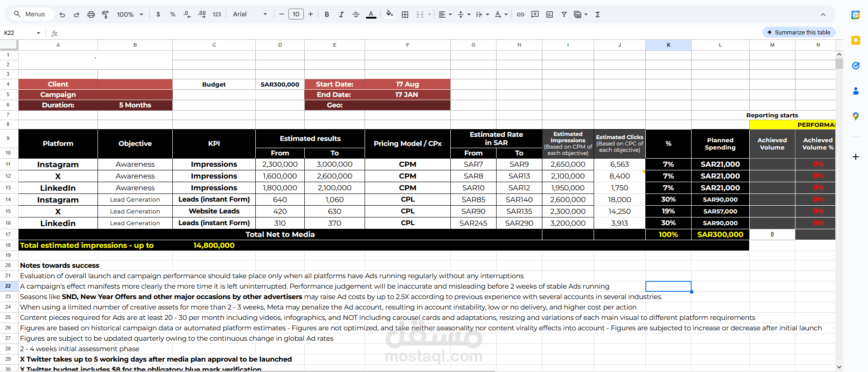This screenshot has width=868, height=372.
Task: Click the vertical scrollbar thumb
Action: tap(839, 63)
